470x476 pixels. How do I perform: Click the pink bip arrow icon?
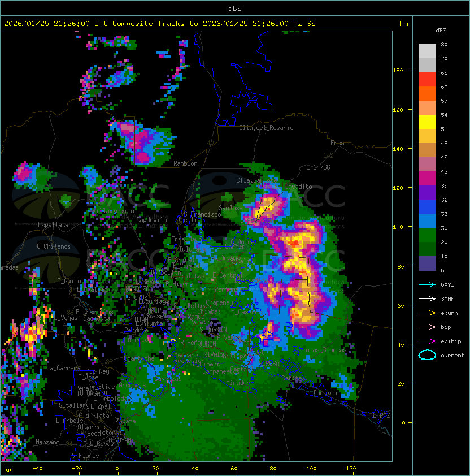[x=427, y=327]
